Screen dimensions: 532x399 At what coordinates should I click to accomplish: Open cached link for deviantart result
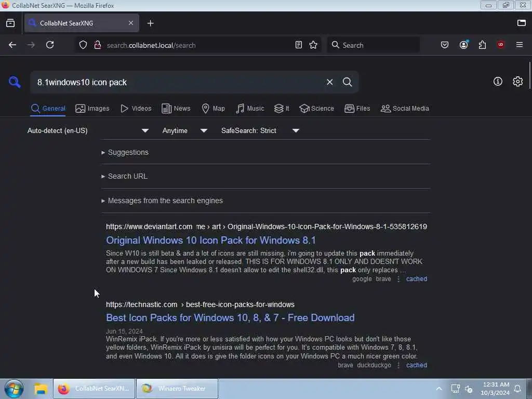pyautogui.click(x=417, y=279)
